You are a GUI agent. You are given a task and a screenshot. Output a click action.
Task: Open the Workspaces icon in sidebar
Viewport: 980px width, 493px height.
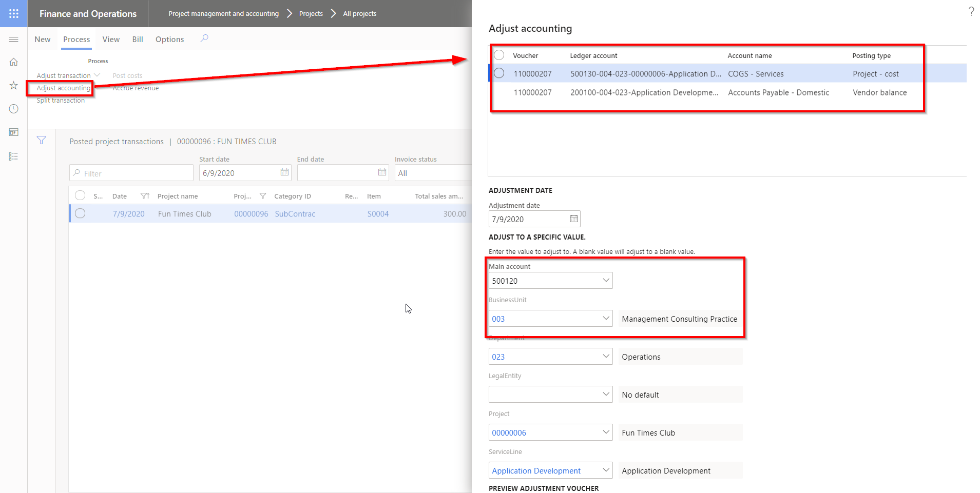tap(13, 132)
